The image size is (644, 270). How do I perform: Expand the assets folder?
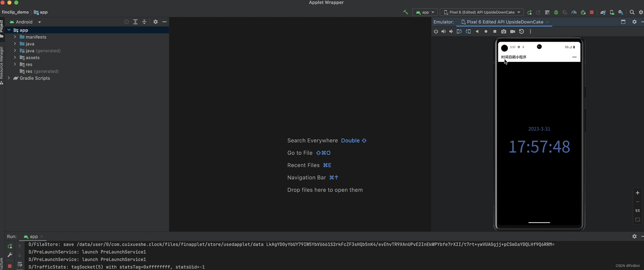click(15, 58)
